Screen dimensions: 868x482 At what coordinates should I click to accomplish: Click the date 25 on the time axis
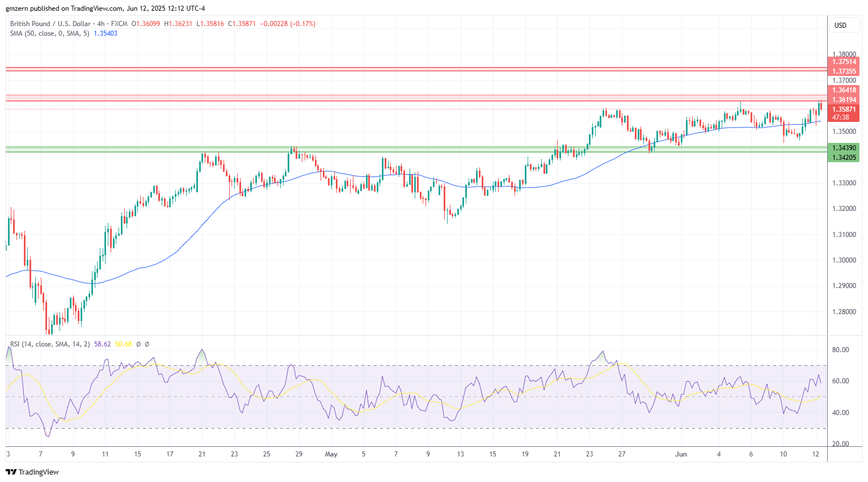[x=267, y=454]
